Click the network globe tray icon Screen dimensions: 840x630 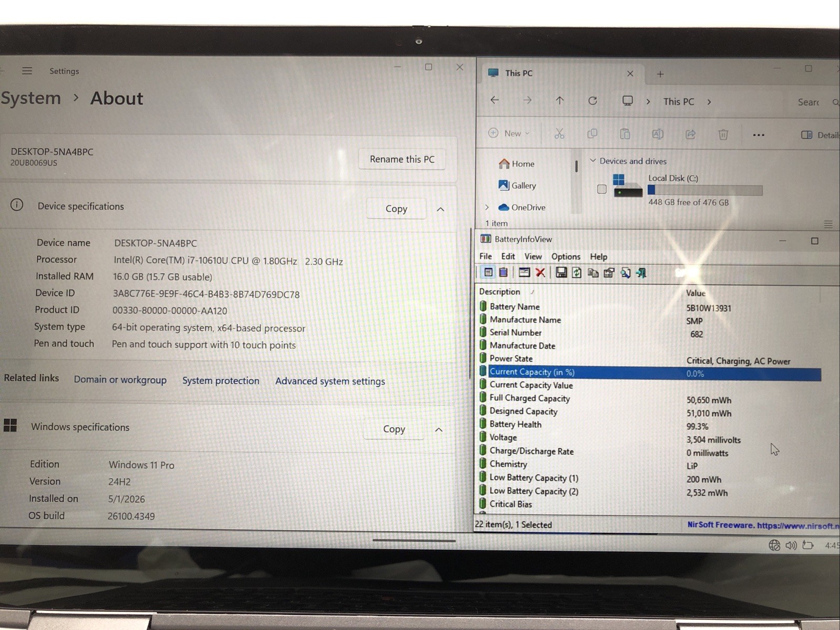click(774, 545)
